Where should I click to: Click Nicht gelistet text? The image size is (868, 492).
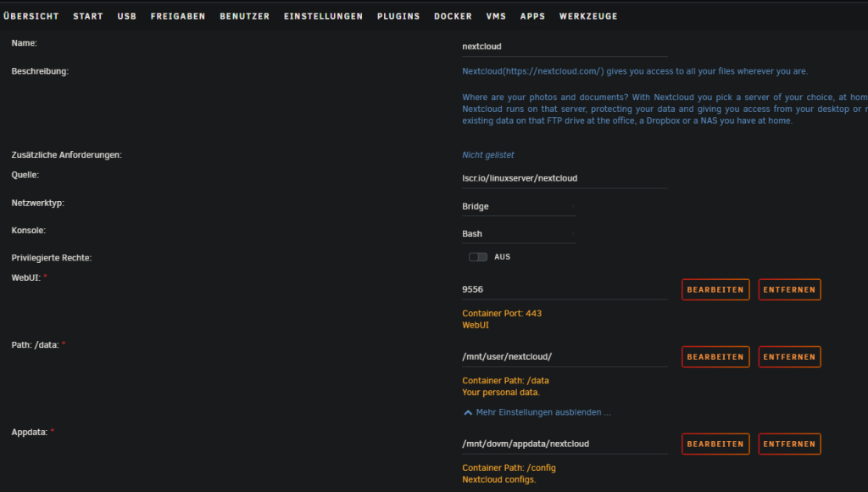click(x=487, y=155)
